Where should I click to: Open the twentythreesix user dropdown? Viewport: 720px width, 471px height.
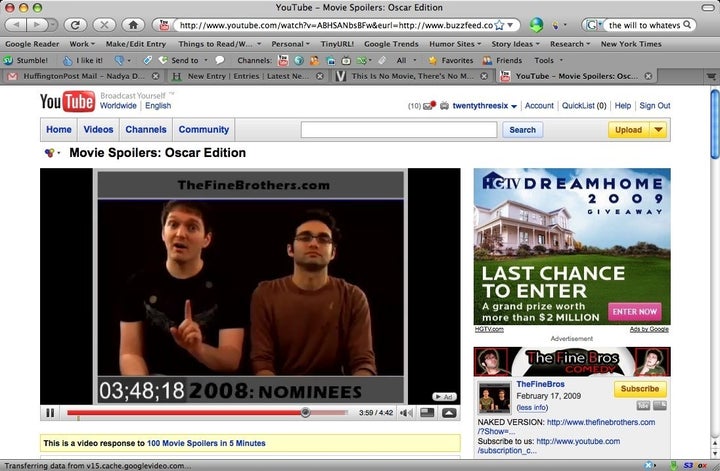[484, 106]
